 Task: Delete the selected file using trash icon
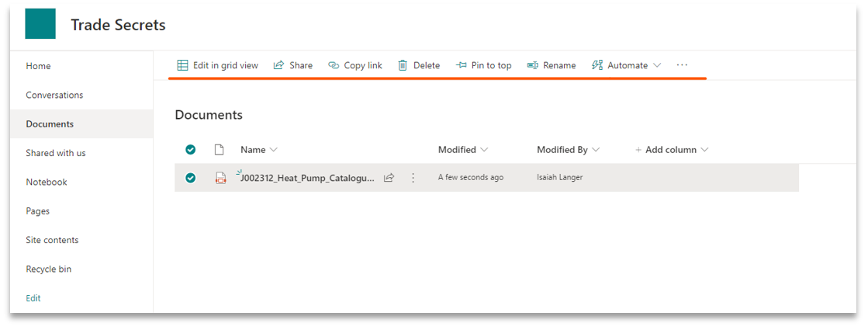[x=403, y=65]
